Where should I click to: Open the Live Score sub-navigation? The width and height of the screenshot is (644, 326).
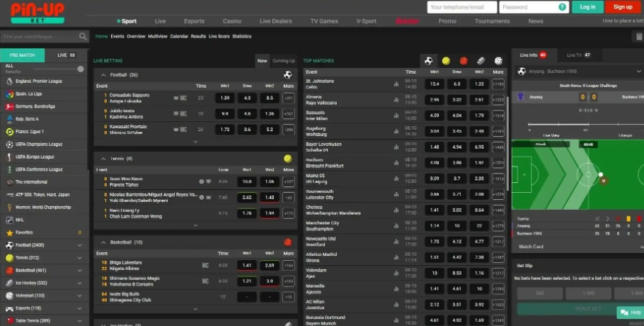[219, 37]
